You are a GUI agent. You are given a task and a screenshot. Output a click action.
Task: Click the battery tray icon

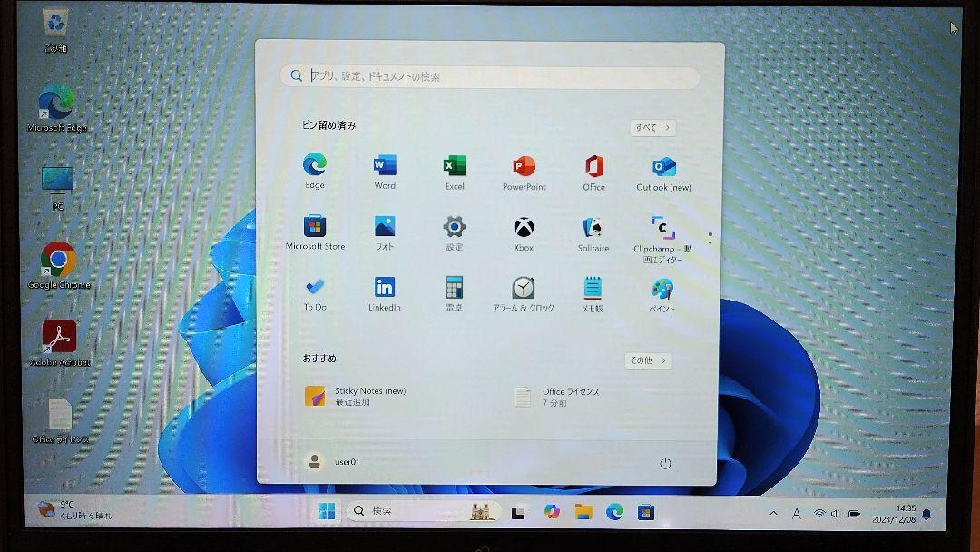tap(854, 515)
